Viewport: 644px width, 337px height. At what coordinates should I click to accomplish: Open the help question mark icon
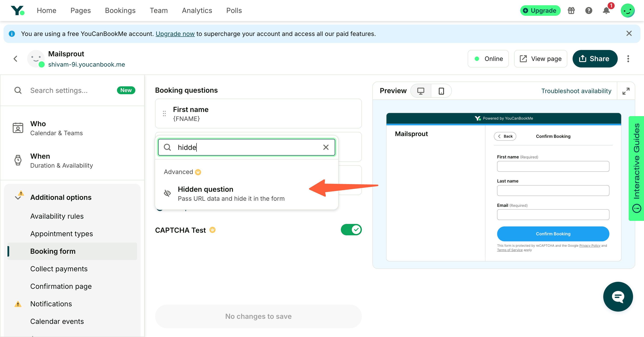[x=589, y=11]
